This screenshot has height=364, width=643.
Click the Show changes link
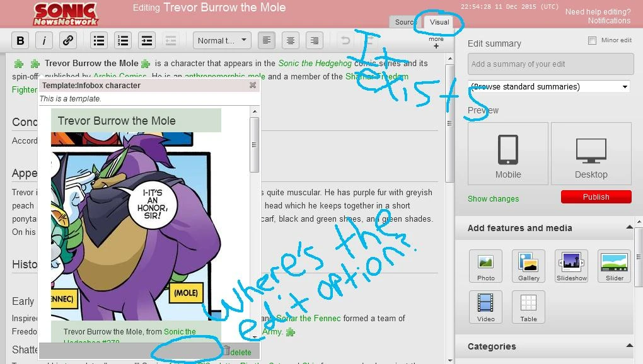[x=493, y=199]
